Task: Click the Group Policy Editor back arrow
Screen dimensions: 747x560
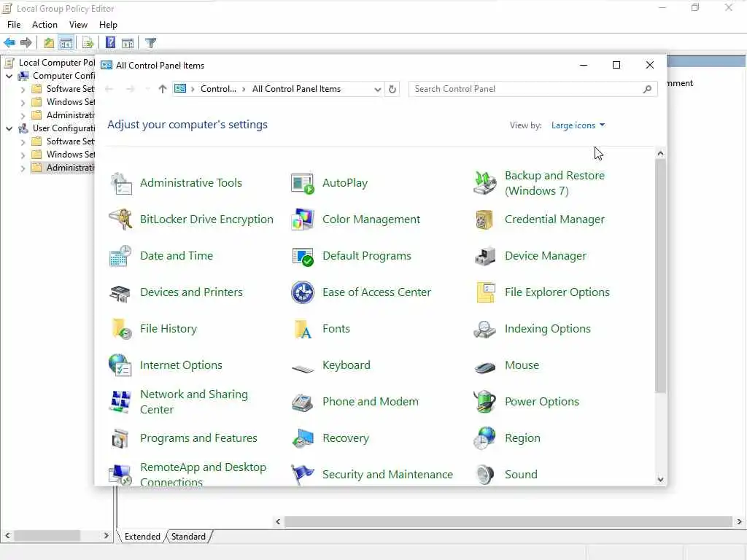Action: coord(9,43)
